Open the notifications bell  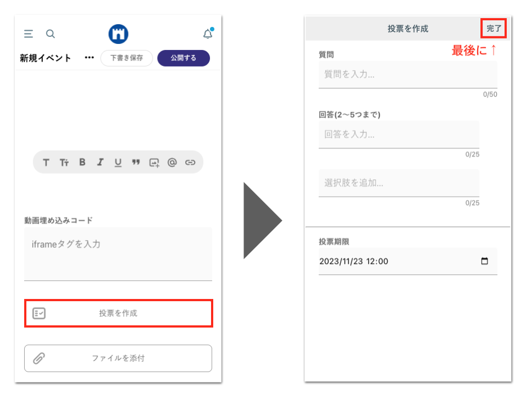[x=208, y=34]
